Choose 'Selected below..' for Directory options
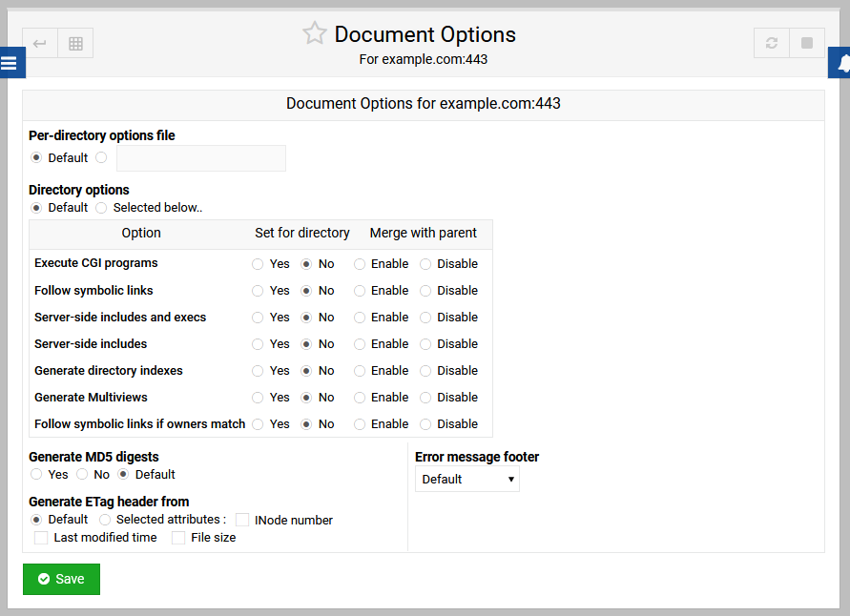The width and height of the screenshot is (850, 616). point(101,208)
